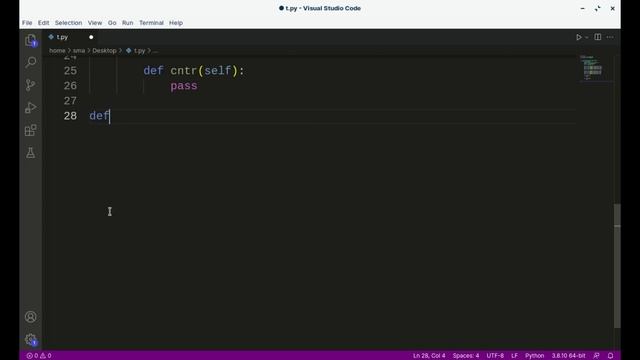This screenshot has height=360, width=640.
Task: Click the 'self' parameter on line 25
Action: pyautogui.click(x=218, y=71)
